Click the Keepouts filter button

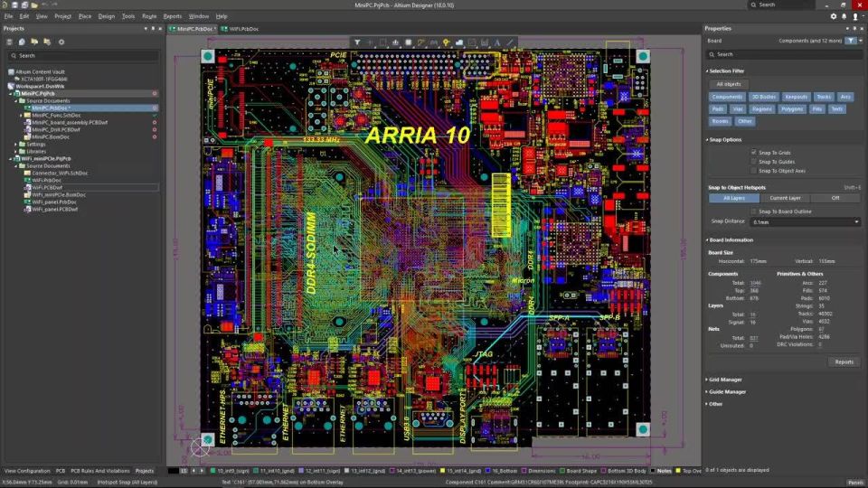(796, 97)
